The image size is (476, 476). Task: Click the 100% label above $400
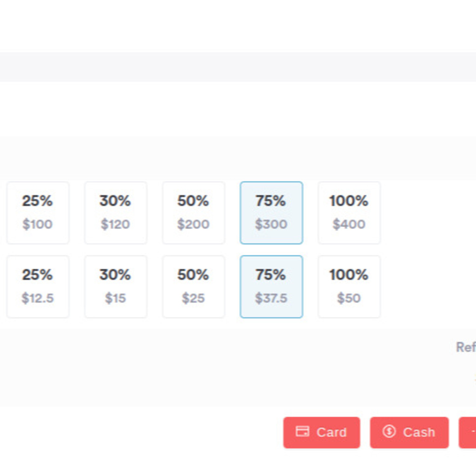click(349, 201)
